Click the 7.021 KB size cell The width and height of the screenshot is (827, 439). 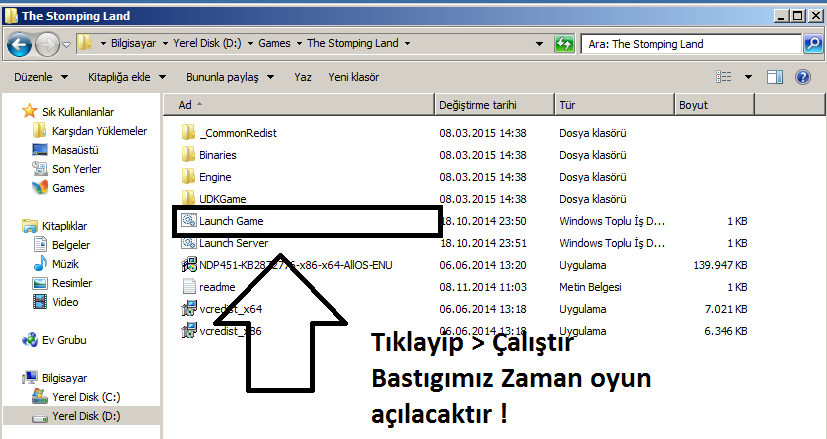pyautogui.click(x=726, y=309)
